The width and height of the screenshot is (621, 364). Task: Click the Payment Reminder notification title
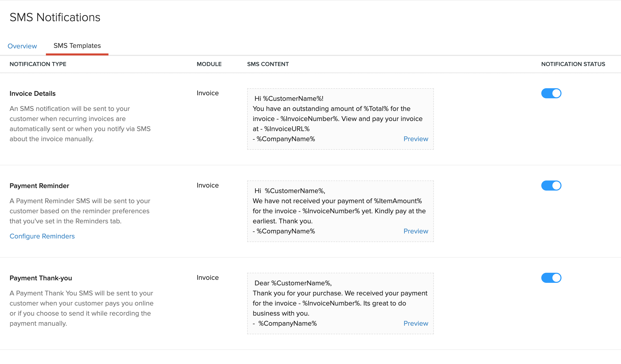pos(39,186)
